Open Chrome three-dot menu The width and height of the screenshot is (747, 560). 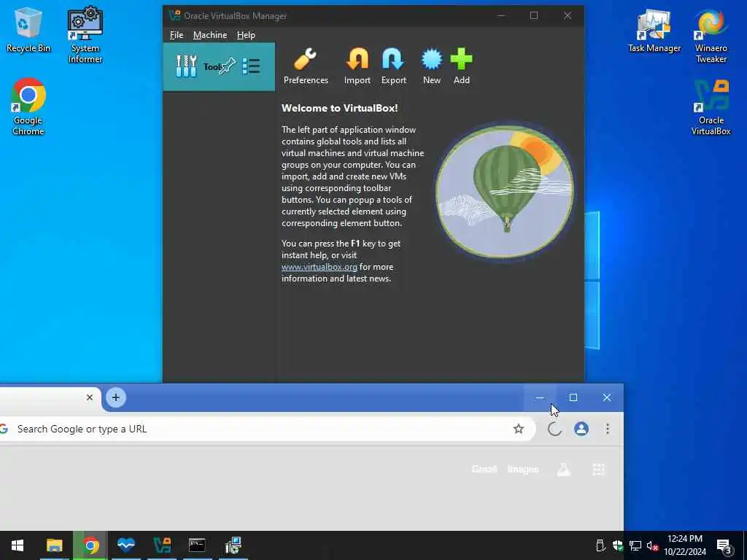[x=608, y=429]
